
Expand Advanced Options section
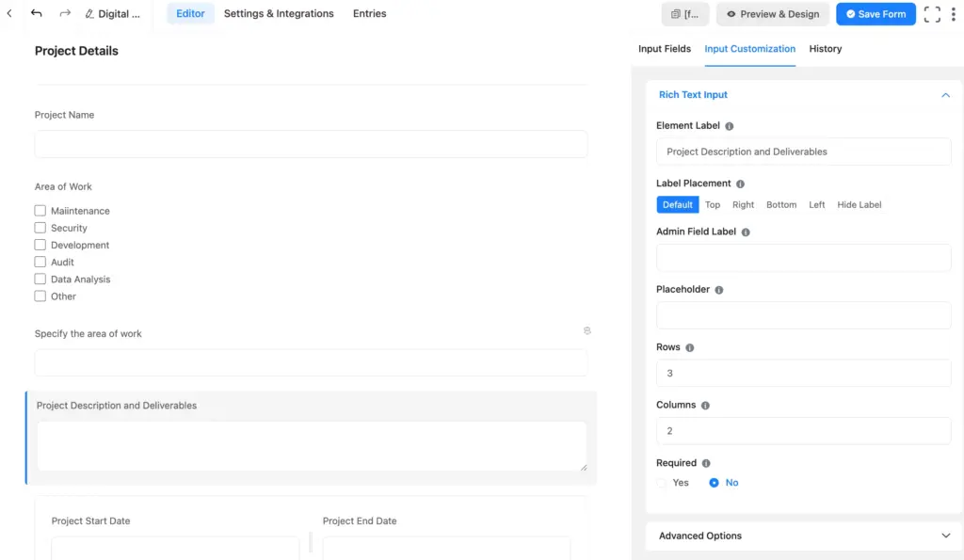945,536
